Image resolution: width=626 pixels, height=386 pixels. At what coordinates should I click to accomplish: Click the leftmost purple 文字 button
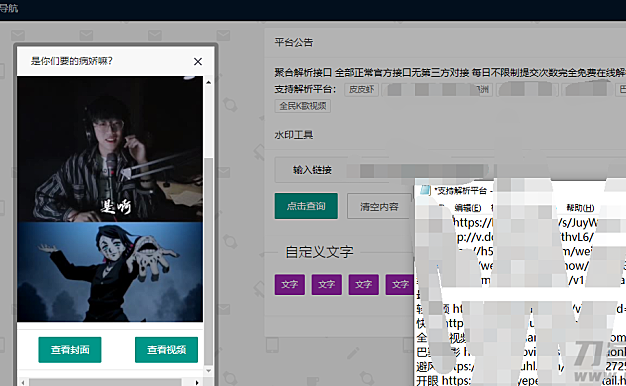pyautogui.click(x=290, y=285)
